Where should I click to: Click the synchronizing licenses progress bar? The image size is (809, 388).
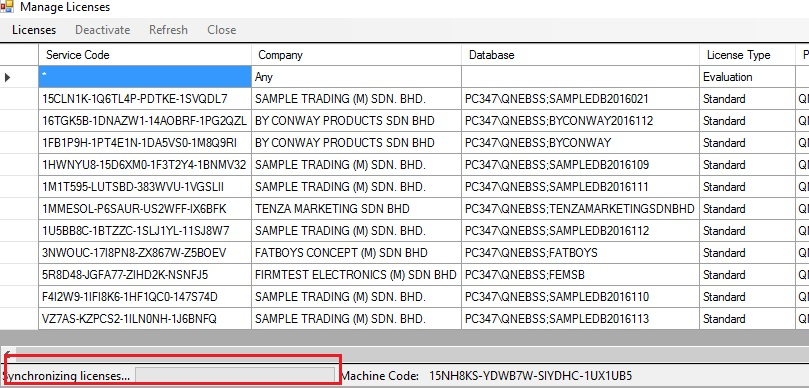click(x=235, y=376)
